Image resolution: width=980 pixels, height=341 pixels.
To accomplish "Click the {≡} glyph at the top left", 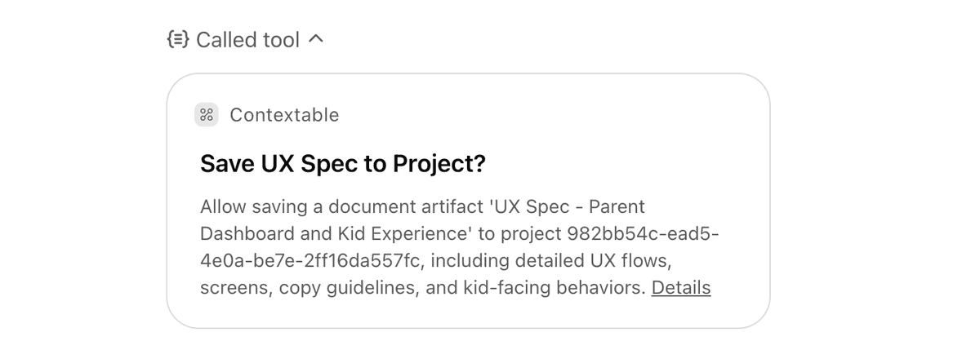I will click(178, 39).
